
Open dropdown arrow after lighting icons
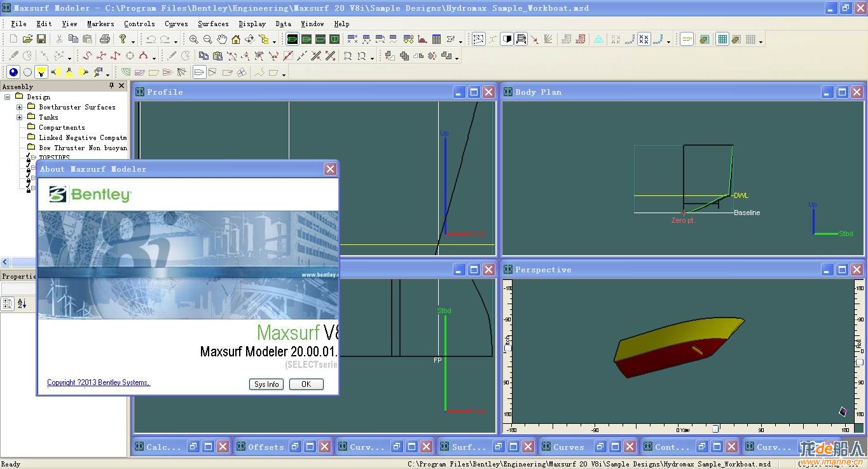(108, 74)
